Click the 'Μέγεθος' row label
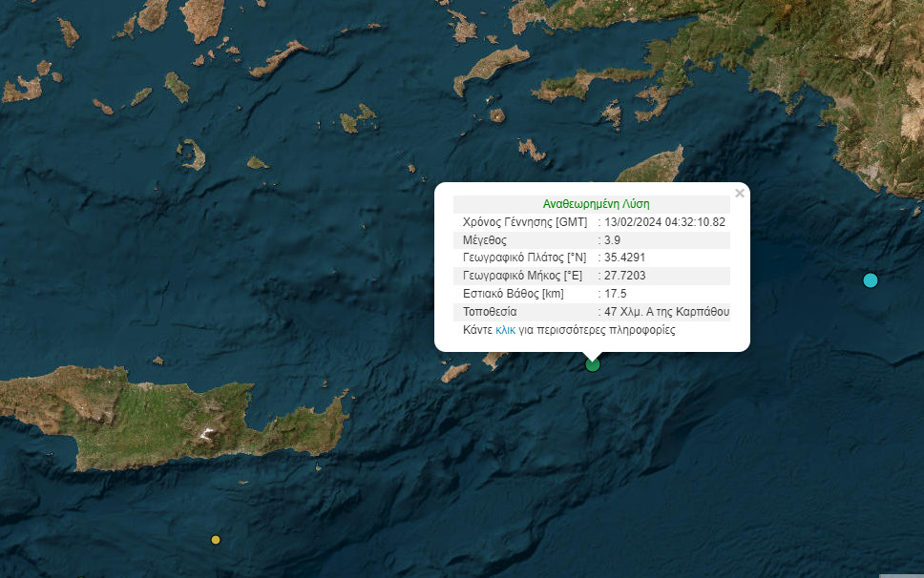The width and height of the screenshot is (924, 578). (x=485, y=240)
